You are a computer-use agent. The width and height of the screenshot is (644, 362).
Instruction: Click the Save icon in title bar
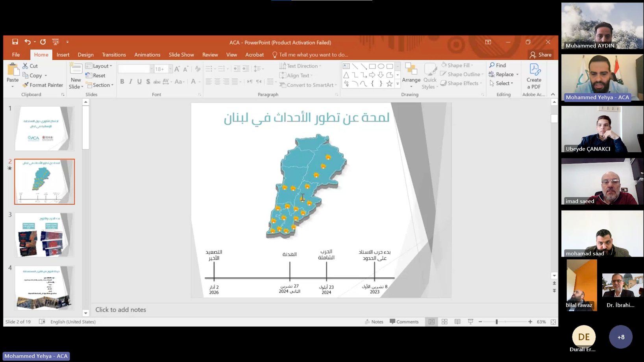[x=15, y=42]
